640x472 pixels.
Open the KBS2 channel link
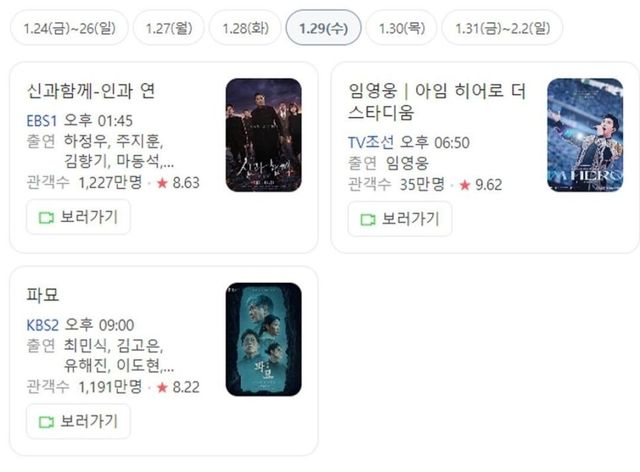[42, 325]
